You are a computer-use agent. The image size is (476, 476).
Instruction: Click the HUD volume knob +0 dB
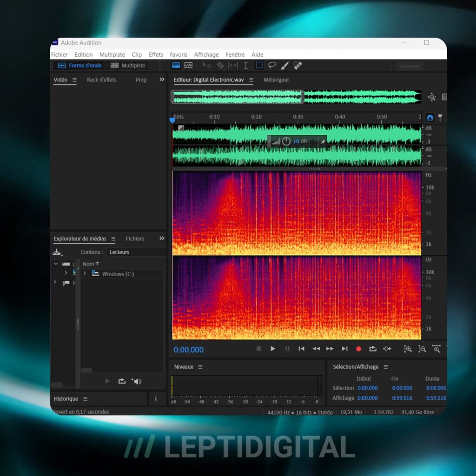click(286, 141)
